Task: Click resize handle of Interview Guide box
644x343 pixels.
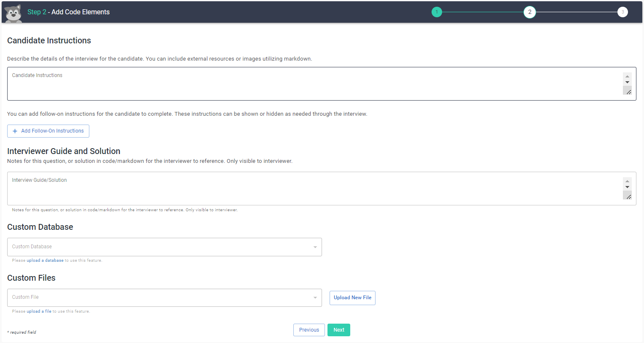Action: [628, 197]
